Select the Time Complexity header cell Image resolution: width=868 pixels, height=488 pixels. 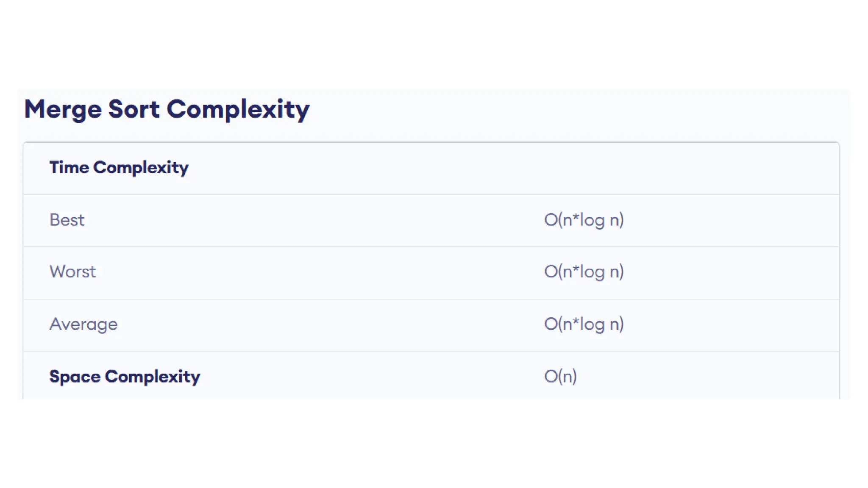(119, 168)
